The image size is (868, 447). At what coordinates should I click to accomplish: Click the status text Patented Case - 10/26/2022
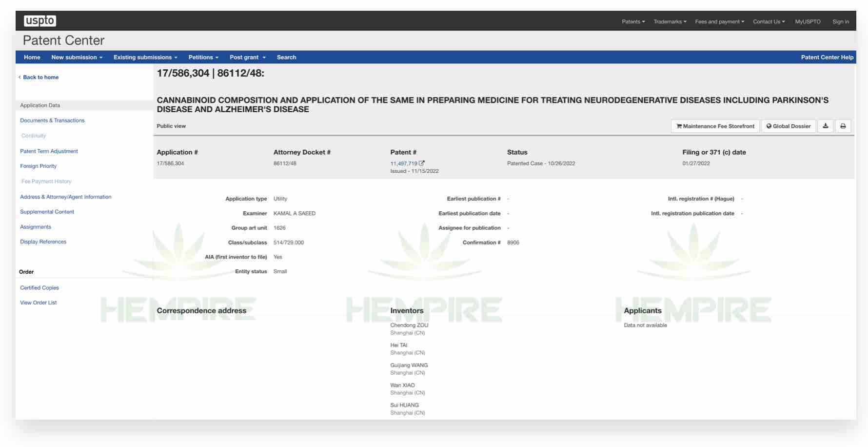tap(541, 163)
